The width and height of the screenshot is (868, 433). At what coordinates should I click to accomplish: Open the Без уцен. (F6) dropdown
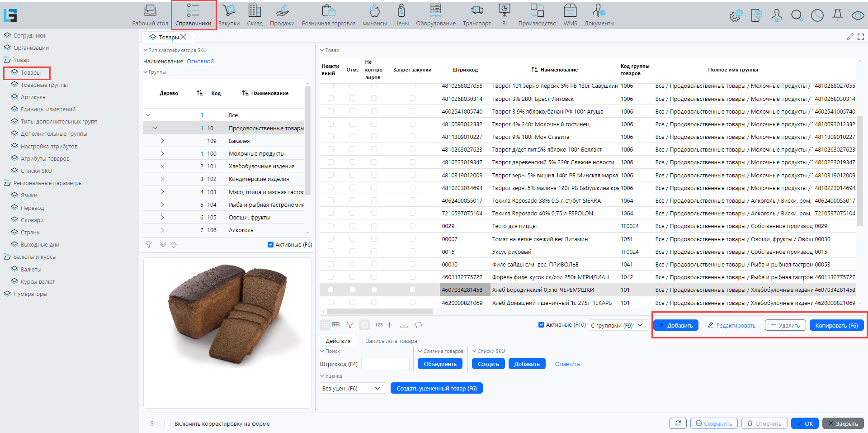tap(353, 388)
